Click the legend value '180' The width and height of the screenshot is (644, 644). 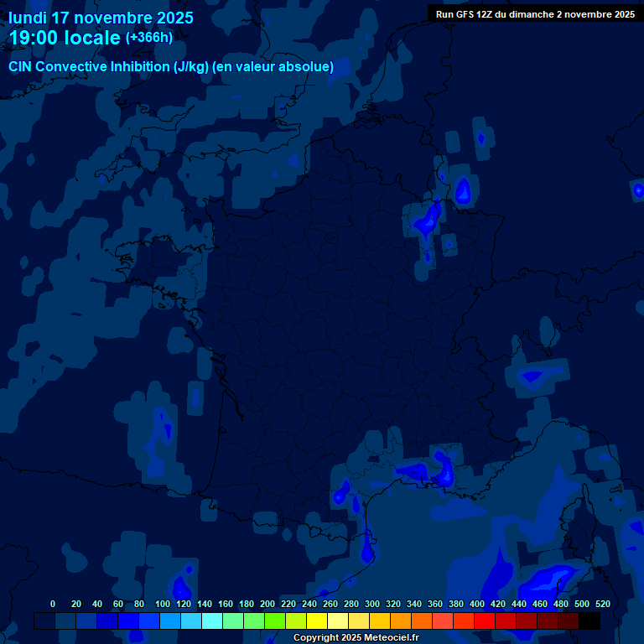click(x=247, y=604)
